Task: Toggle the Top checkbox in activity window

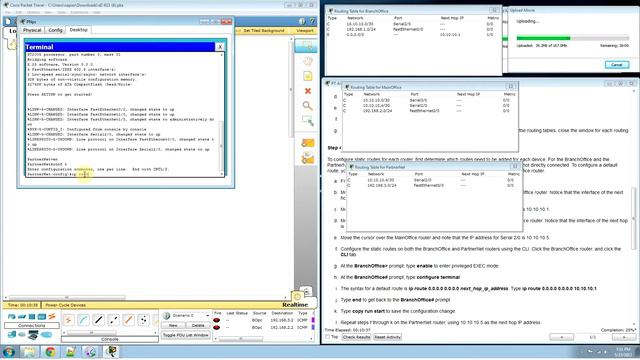Action: coord(327,337)
